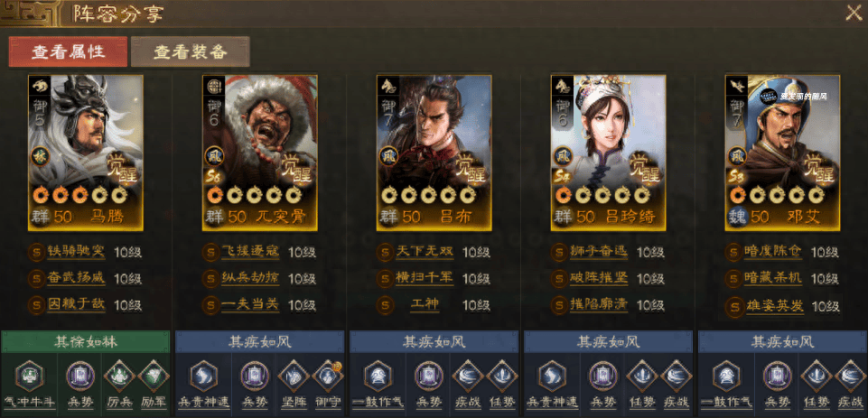Click the 飞援逐寇 skill name
The image size is (868, 418).
click(x=250, y=252)
